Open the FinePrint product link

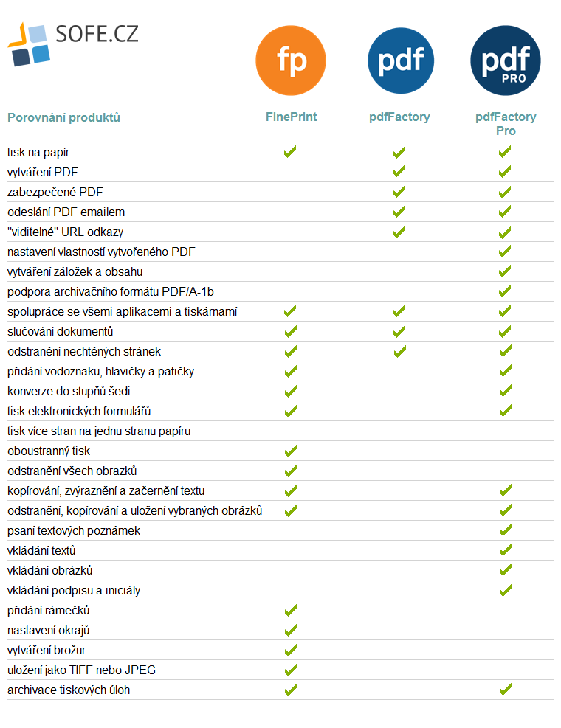[x=291, y=117]
